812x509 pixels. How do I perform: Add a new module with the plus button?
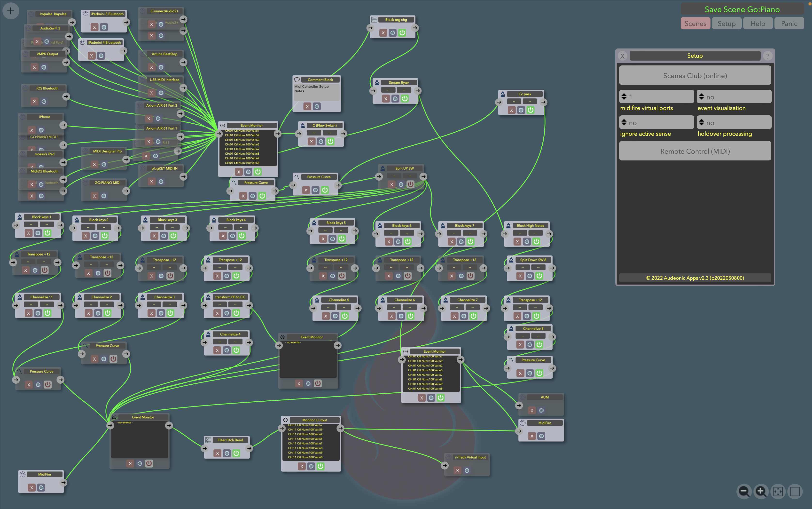[x=11, y=11]
